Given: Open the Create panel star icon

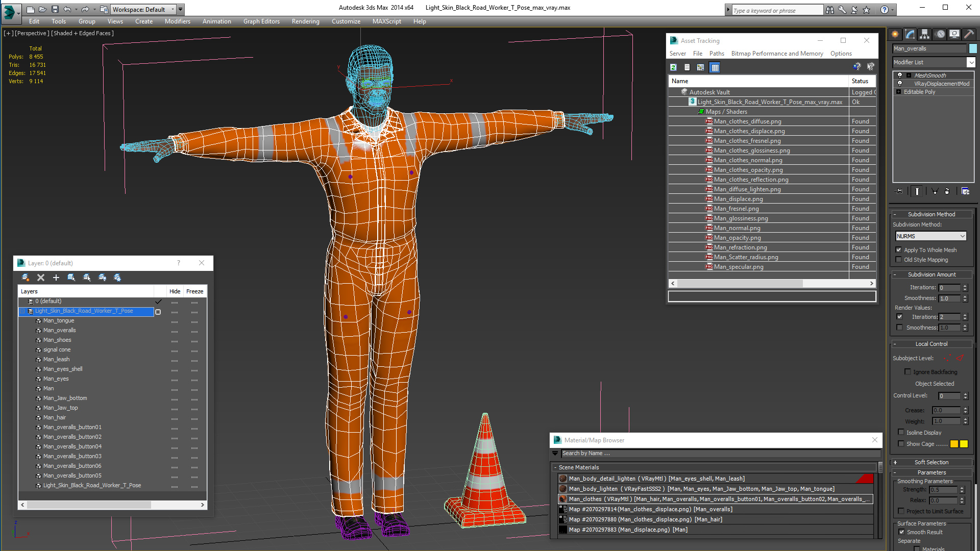Looking at the screenshot, I should tap(895, 34).
